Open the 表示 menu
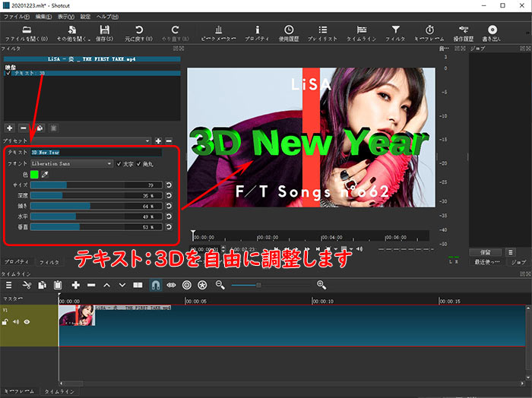 [66, 17]
